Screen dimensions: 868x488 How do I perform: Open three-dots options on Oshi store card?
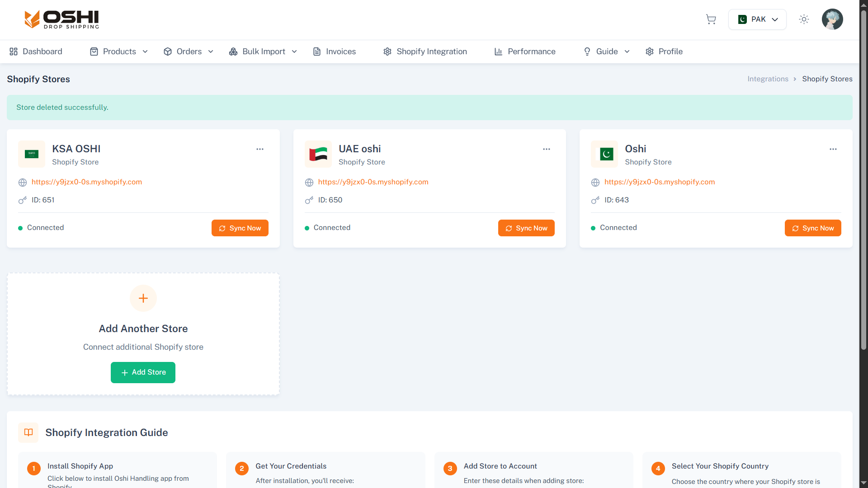tap(833, 149)
